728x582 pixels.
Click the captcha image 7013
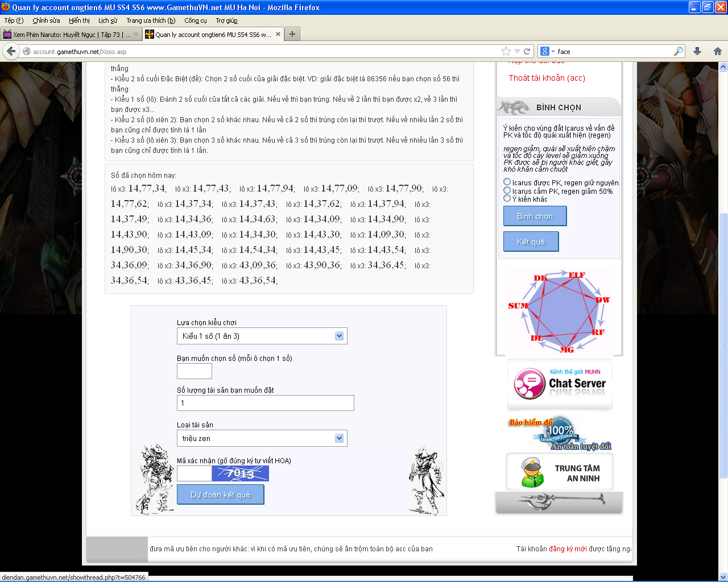241,473
